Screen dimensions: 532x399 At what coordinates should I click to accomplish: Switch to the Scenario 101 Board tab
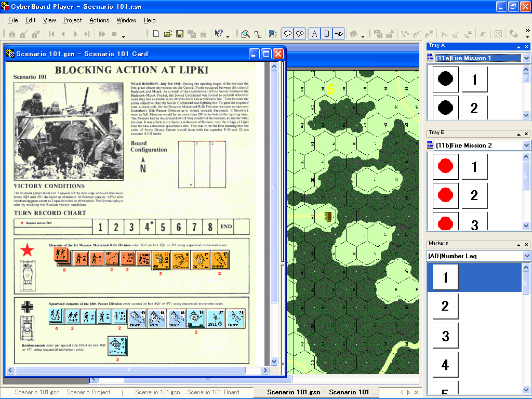click(x=187, y=392)
